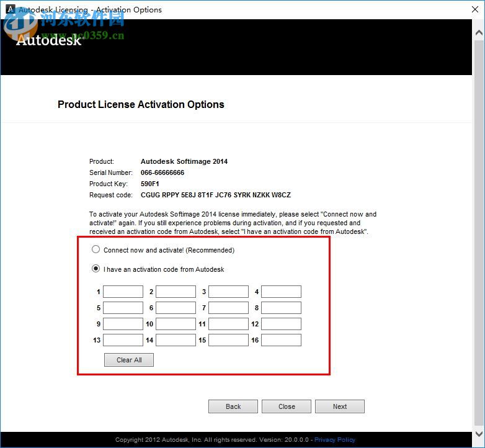This screenshot has width=485, height=448.
Task: Click the scrollbar down arrow
Action: pos(479,434)
